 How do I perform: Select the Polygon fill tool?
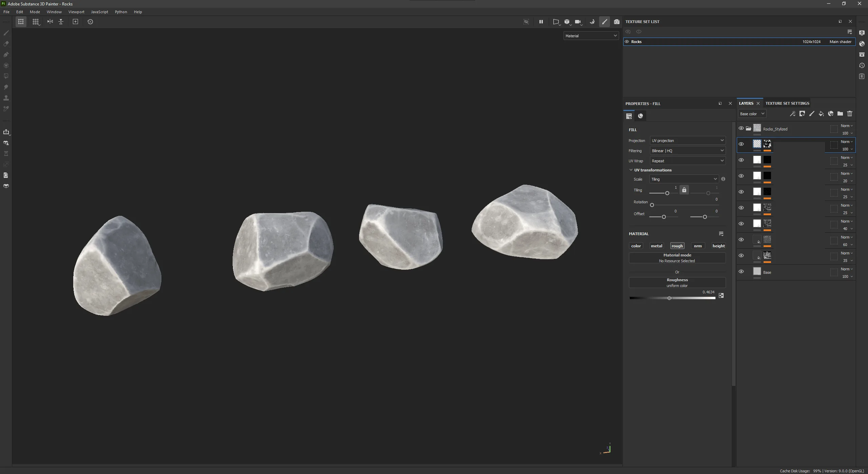pyautogui.click(x=6, y=76)
